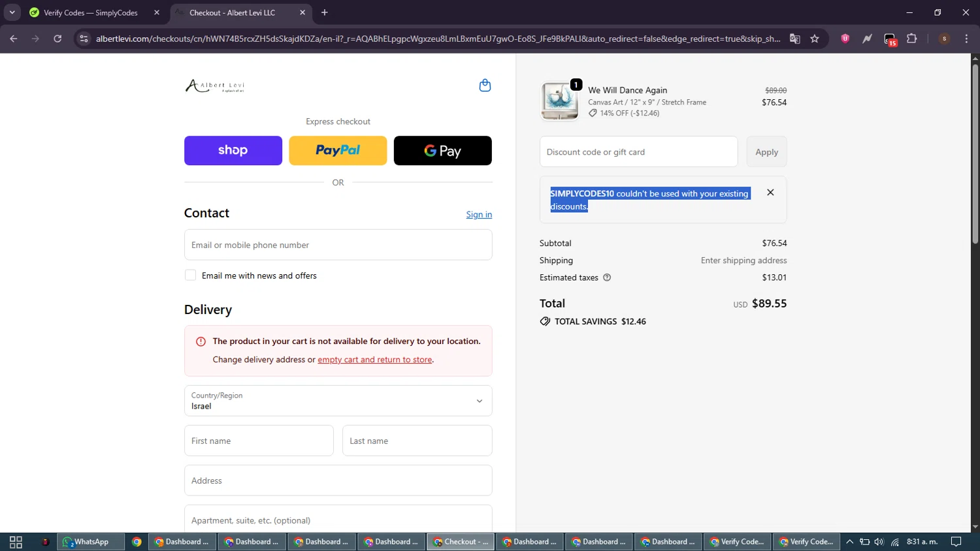Focus the Discount code or gift card field
The height and width of the screenshot is (551, 980).
(x=638, y=151)
